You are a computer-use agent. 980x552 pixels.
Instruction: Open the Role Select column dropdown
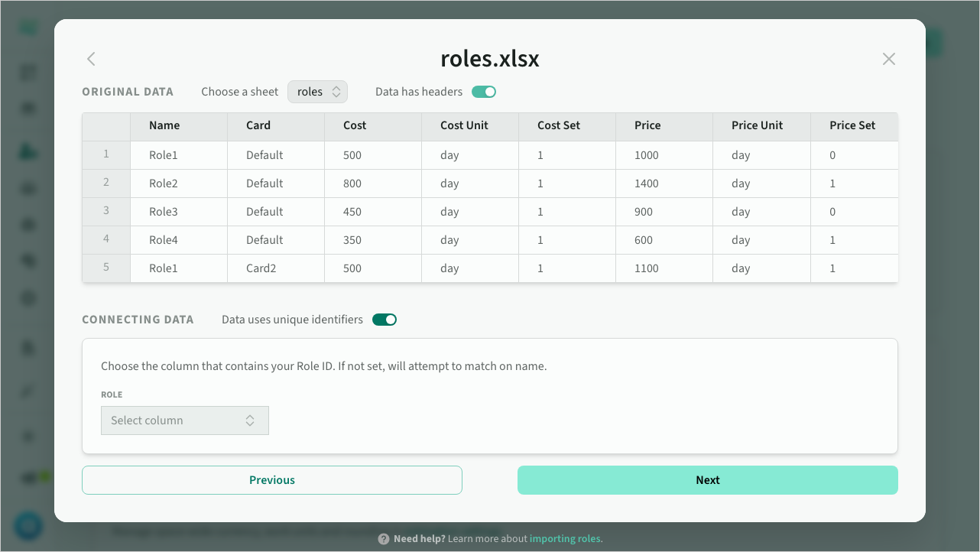click(185, 420)
